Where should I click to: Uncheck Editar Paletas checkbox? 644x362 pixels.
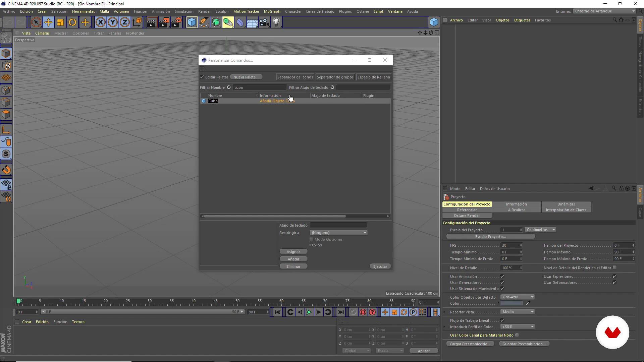[x=202, y=77]
